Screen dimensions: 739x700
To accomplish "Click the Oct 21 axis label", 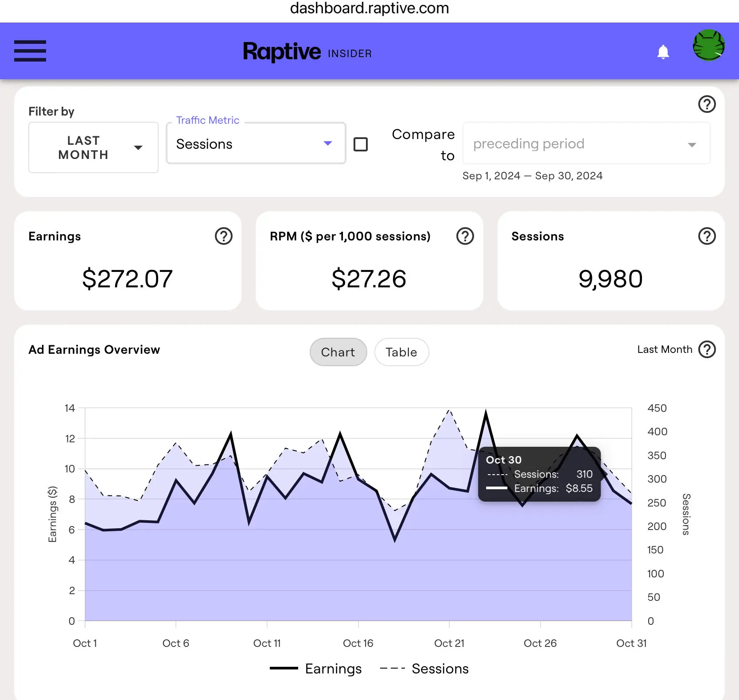I will tap(449, 643).
